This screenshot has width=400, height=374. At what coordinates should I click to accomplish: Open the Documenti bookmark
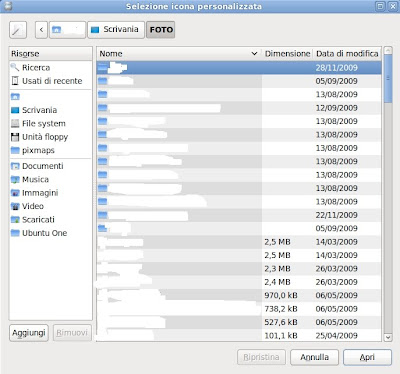click(50, 166)
